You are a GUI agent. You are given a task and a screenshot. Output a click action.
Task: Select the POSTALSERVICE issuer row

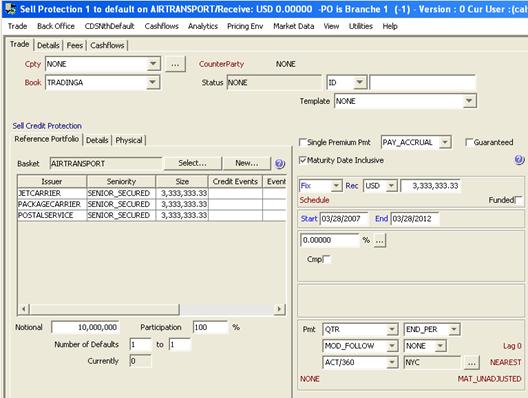152,215
